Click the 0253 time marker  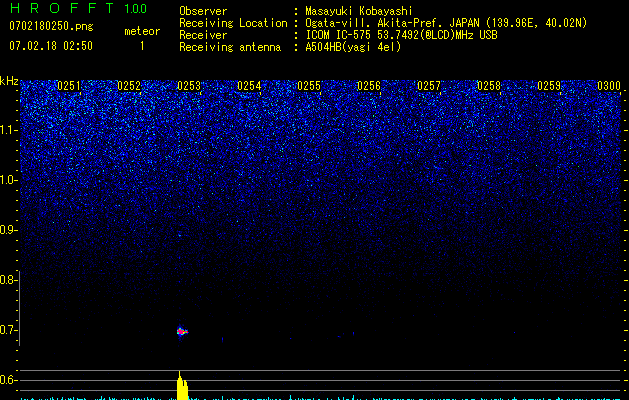tap(189, 86)
